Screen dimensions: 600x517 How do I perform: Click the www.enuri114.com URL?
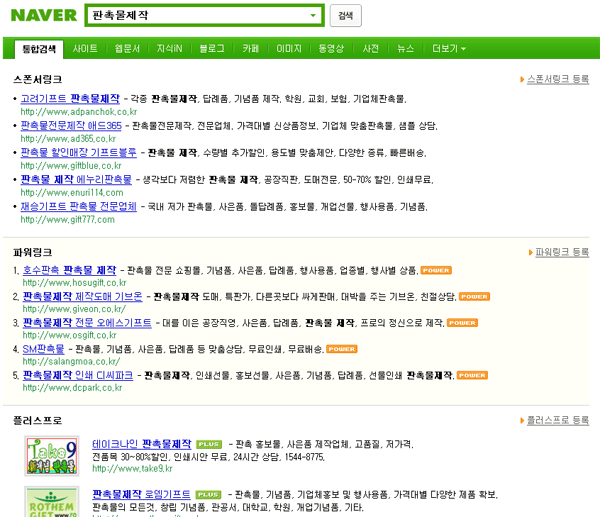[72, 192]
